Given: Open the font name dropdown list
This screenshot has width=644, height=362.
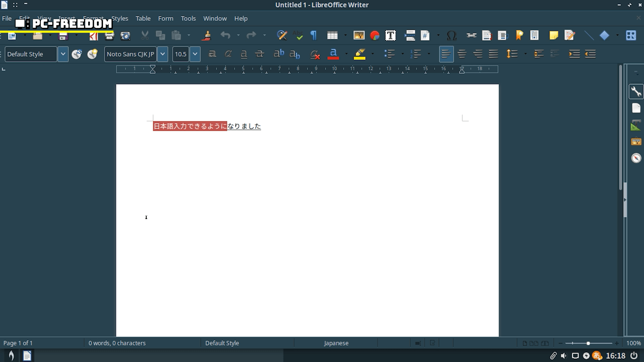Looking at the screenshot, I should click(162, 54).
